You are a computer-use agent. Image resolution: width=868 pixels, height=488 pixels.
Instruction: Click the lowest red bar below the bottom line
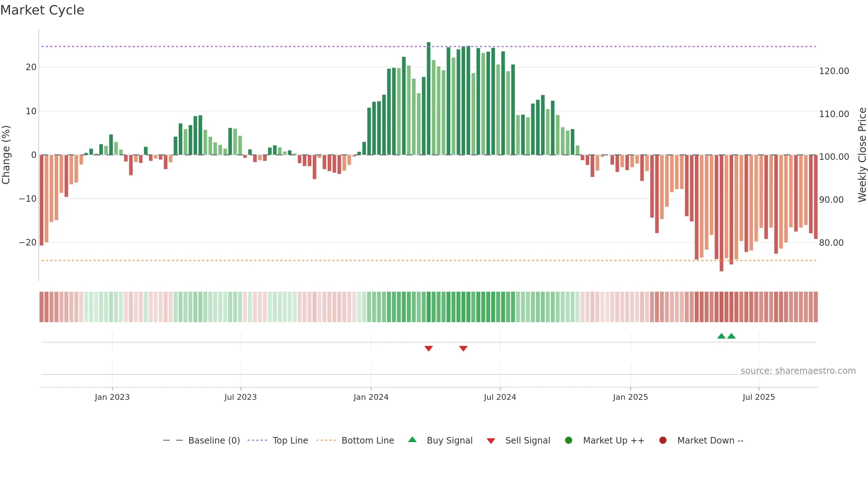pyautogui.click(x=722, y=213)
